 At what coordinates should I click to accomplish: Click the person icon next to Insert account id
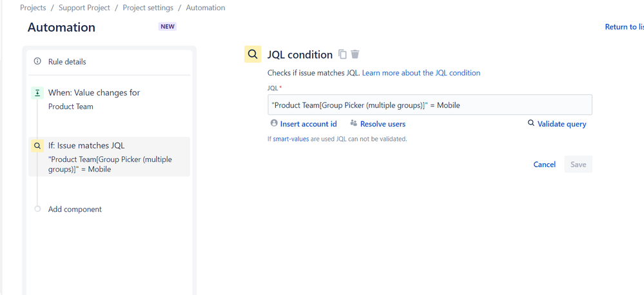click(274, 123)
